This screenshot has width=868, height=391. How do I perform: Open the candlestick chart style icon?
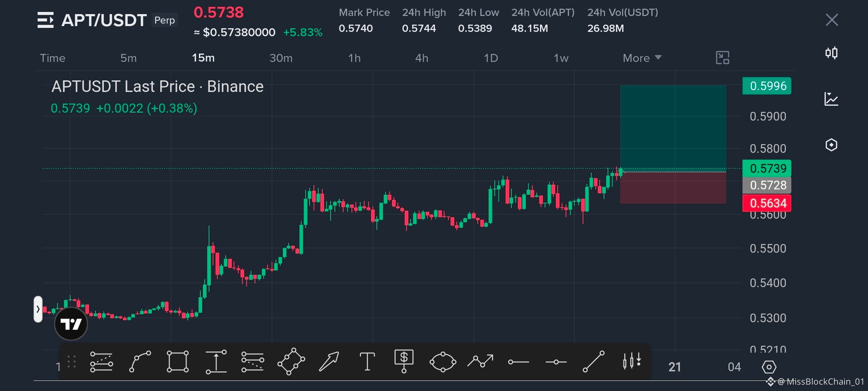pos(831,53)
